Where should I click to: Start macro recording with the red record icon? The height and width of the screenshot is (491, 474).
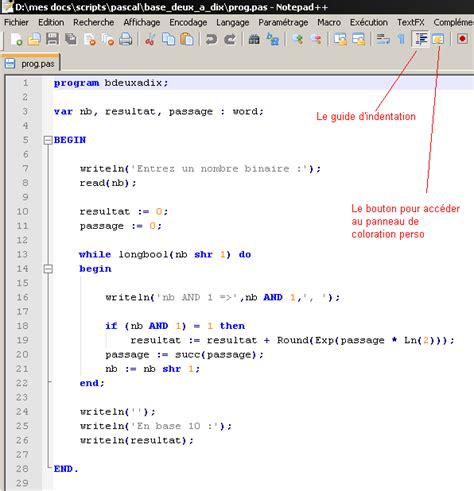462,39
